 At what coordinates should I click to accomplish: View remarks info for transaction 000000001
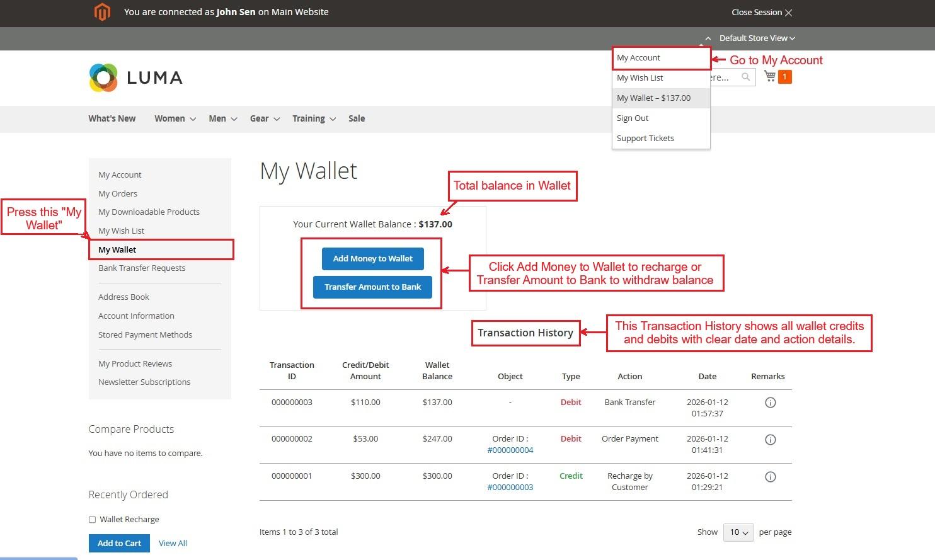click(x=770, y=477)
